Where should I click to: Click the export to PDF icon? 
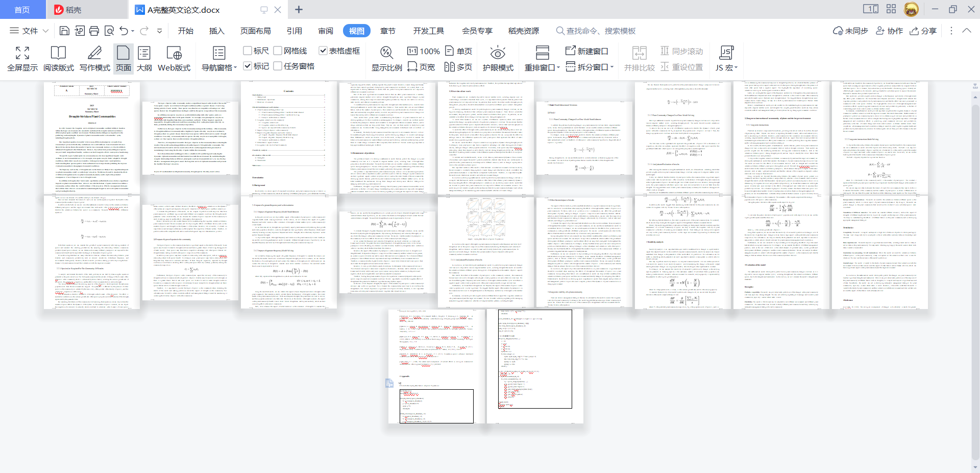79,31
